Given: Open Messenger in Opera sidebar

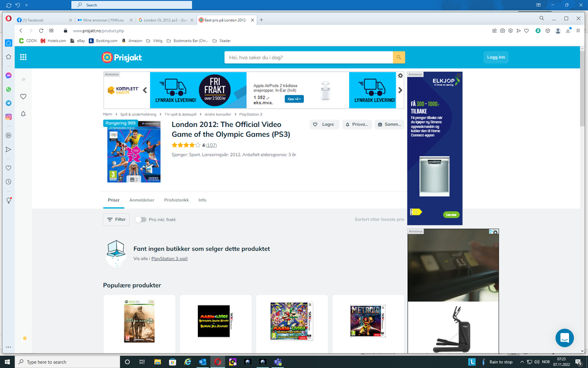Looking at the screenshot, I should (8, 75).
